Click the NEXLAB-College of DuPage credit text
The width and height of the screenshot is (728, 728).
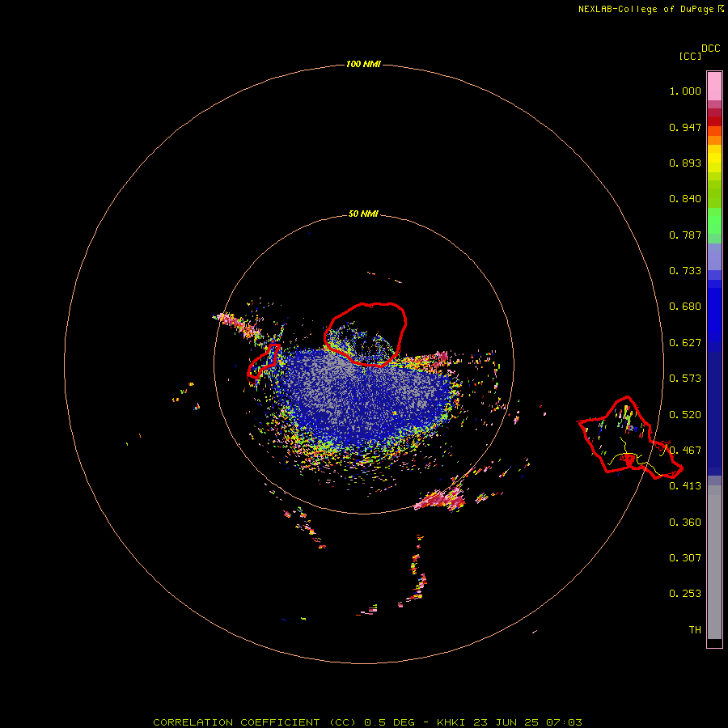click(645, 9)
